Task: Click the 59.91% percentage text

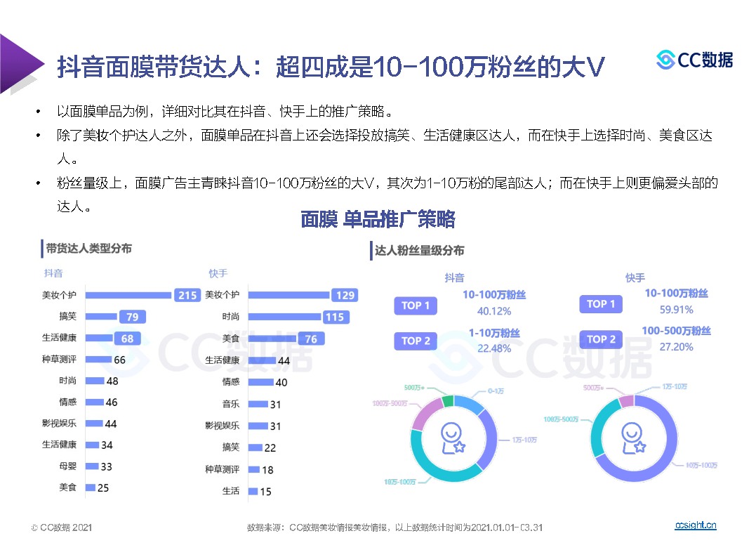Action: tap(677, 310)
